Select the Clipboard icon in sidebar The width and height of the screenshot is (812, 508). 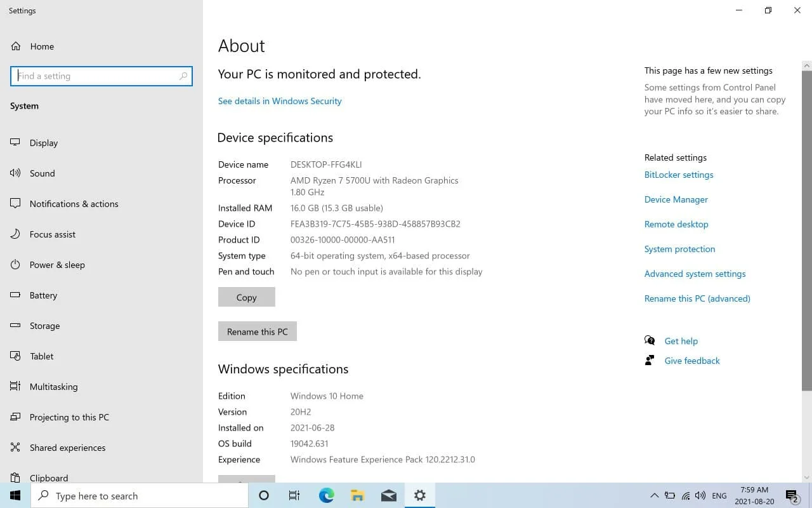[x=16, y=478]
